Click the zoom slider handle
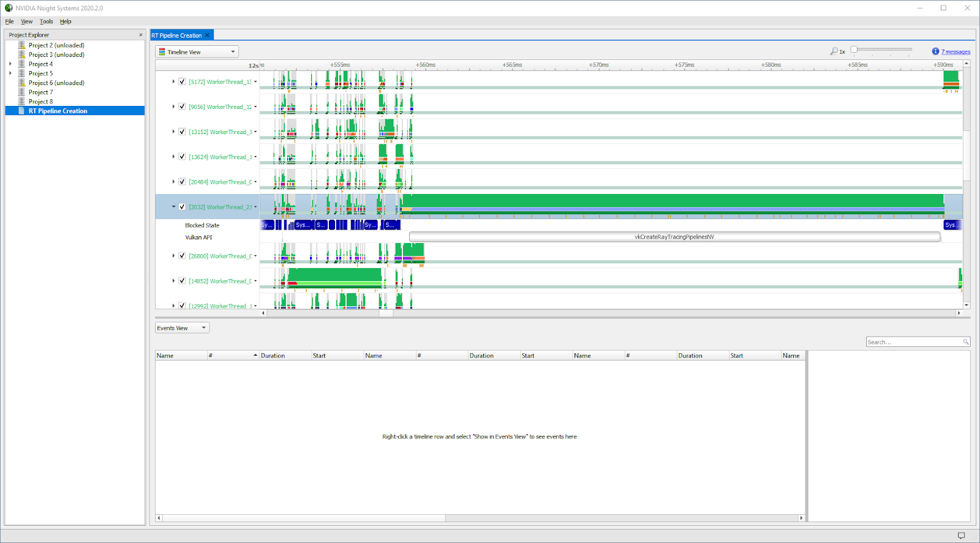Screen dimensions: 980x543 pyautogui.click(x=854, y=50)
